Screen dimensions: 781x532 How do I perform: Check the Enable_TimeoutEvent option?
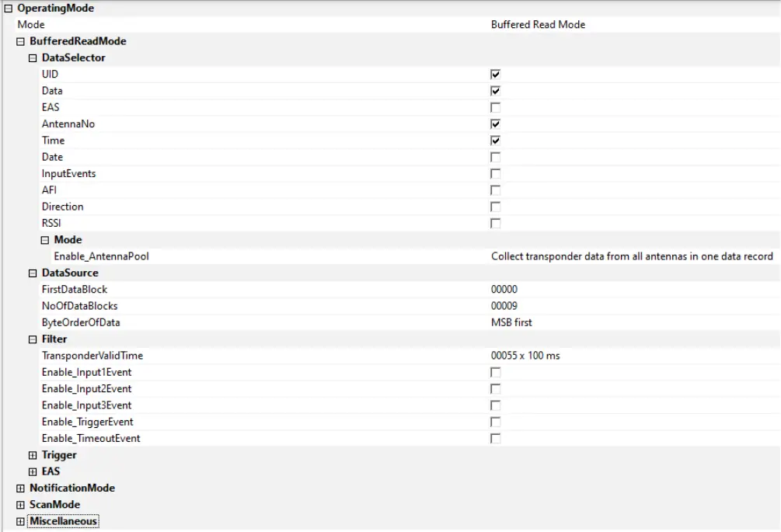click(495, 439)
